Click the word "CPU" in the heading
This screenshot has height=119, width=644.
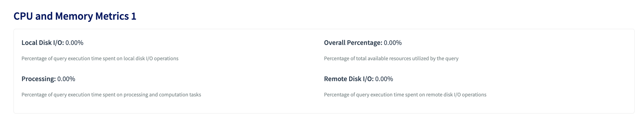pos(23,16)
